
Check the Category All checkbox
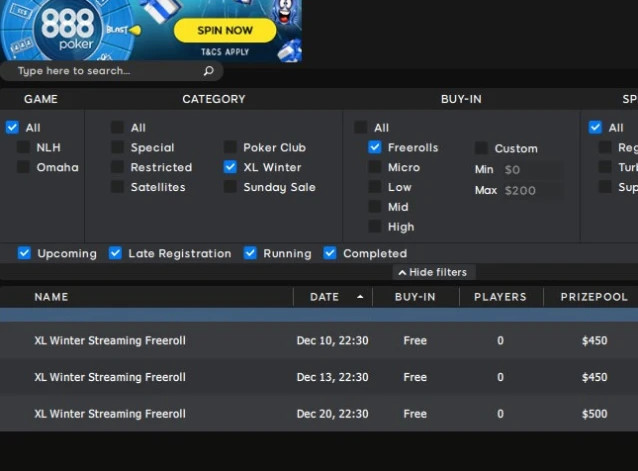pos(117,127)
